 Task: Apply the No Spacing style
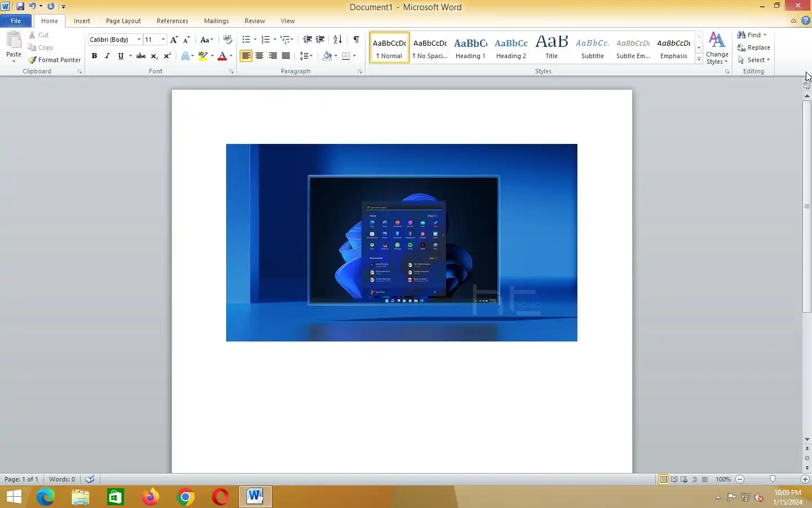pos(430,47)
